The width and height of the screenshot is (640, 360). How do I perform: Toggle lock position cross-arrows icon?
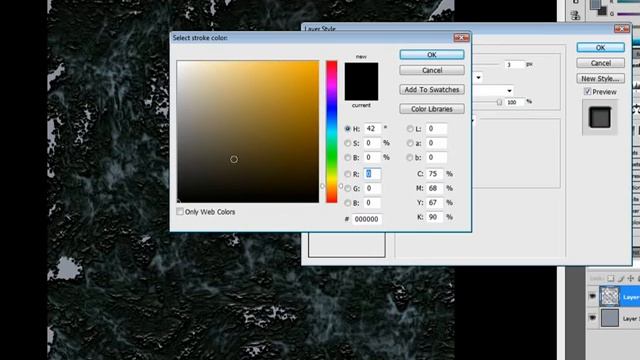point(631,278)
